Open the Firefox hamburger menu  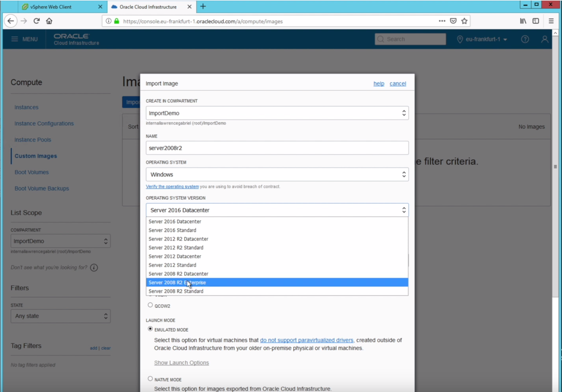tap(551, 21)
